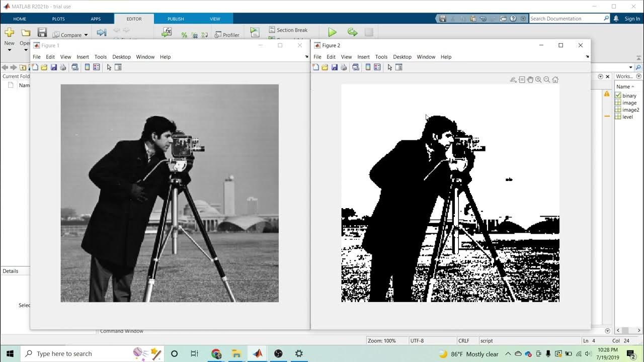Open Chrome from the taskbar
Image resolution: width=644 pixels, height=362 pixels.
216,353
